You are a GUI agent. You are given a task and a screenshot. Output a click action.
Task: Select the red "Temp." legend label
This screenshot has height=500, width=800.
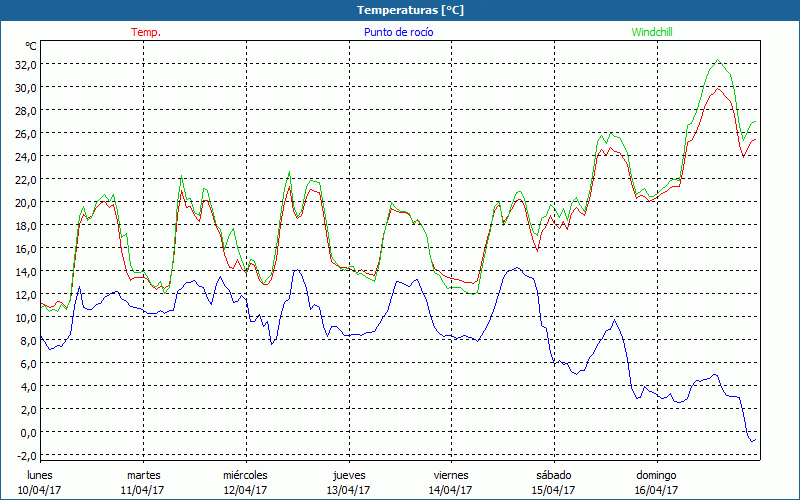point(145,32)
